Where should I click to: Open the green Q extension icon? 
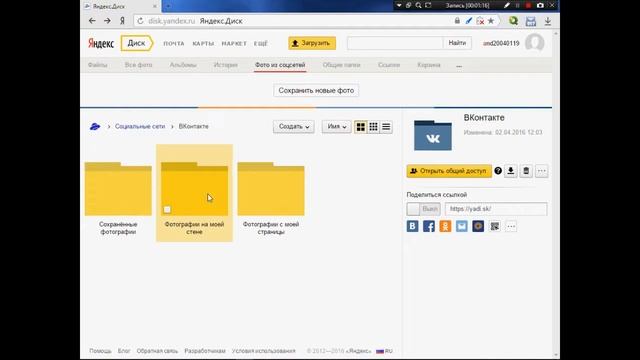point(513,21)
